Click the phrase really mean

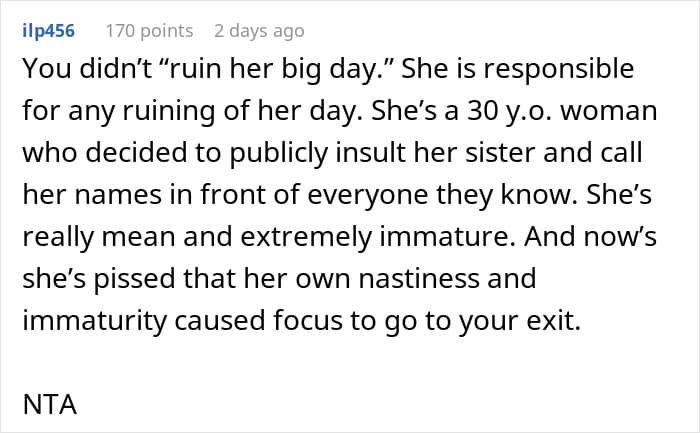(x=98, y=237)
